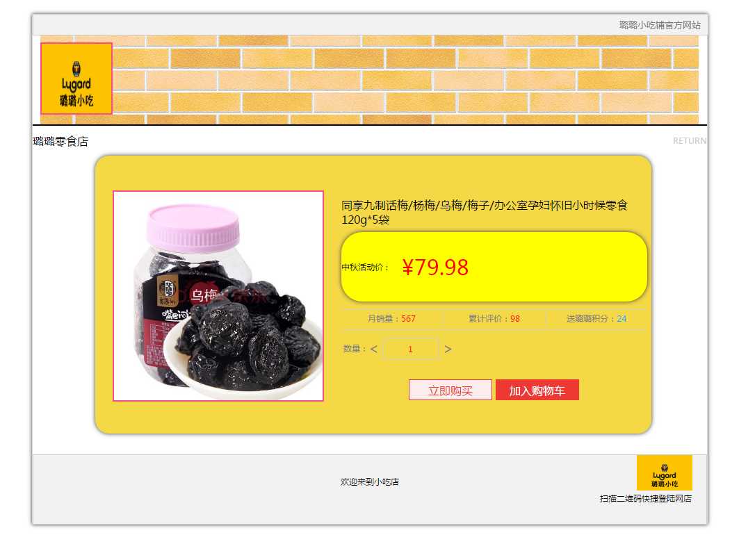Click the ¥79.98 price

pyautogui.click(x=435, y=267)
